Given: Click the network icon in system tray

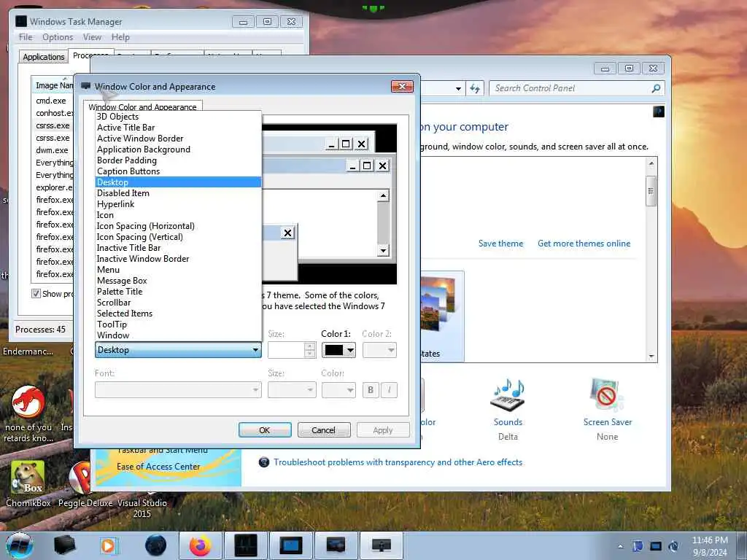Looking at the screenshot, I should coord(656,546).
